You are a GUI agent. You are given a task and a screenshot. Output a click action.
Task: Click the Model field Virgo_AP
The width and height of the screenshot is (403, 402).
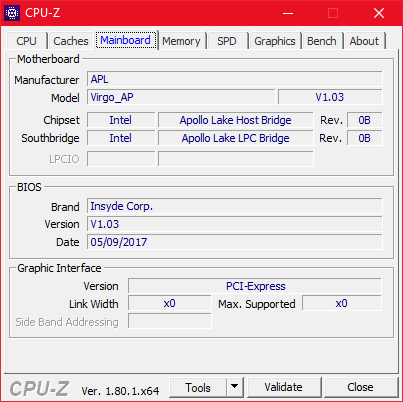click(181, 97)
